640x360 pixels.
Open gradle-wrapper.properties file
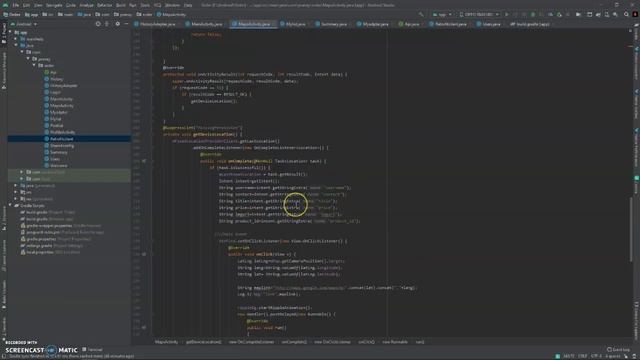point(61,225)
